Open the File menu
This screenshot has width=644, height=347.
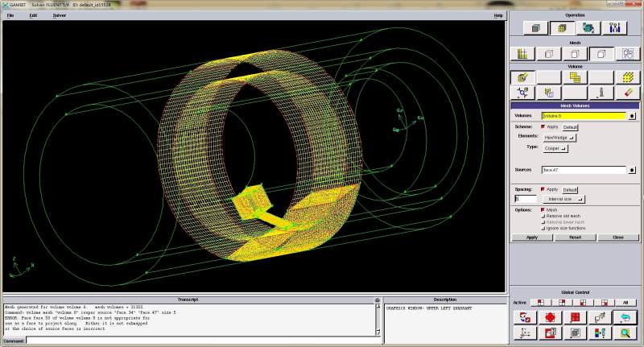point(10,15)
